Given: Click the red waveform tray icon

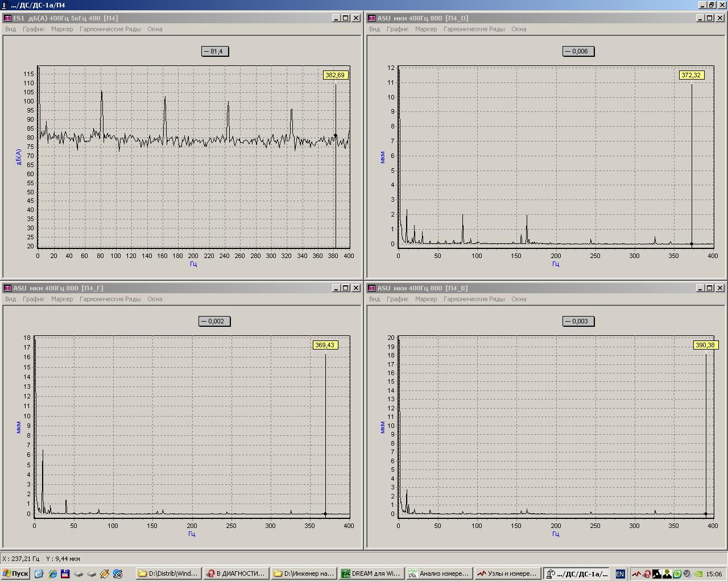Looking at the screenshot, I should pyautogui.click(x=636, y=574).
